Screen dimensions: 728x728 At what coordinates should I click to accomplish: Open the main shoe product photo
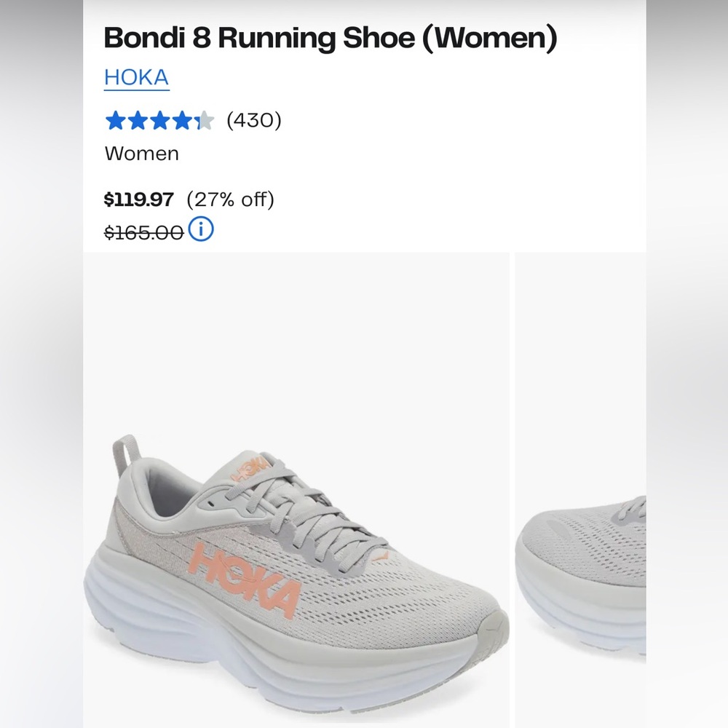(298, 510)
